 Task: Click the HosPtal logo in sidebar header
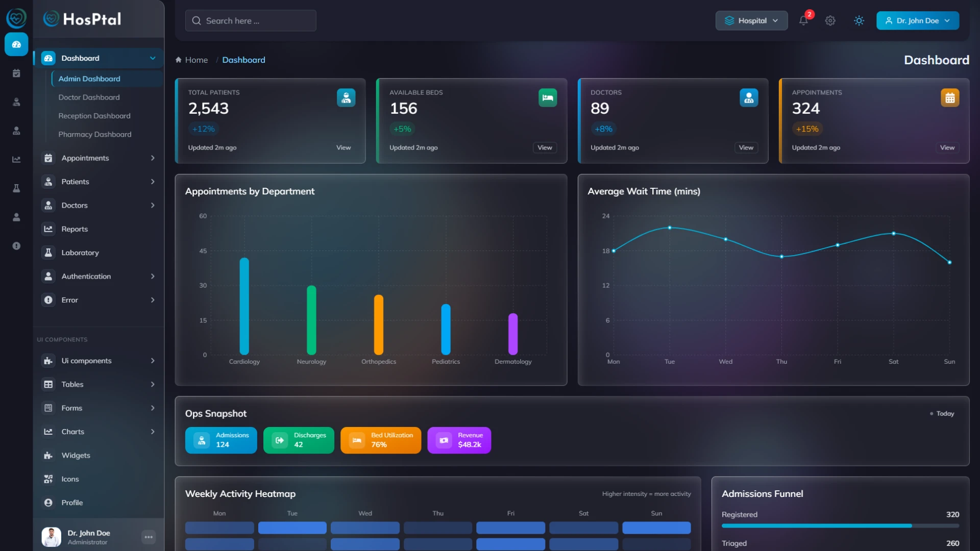point(82,19)
